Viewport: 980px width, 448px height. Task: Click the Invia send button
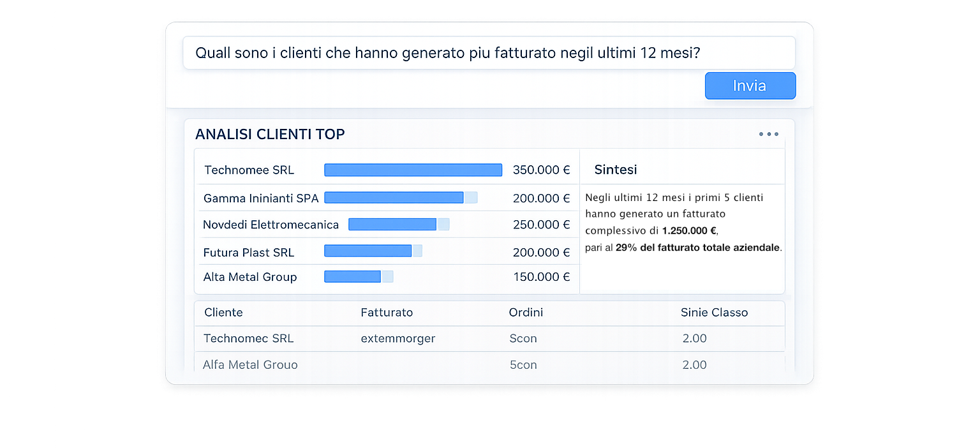[750, 86]
